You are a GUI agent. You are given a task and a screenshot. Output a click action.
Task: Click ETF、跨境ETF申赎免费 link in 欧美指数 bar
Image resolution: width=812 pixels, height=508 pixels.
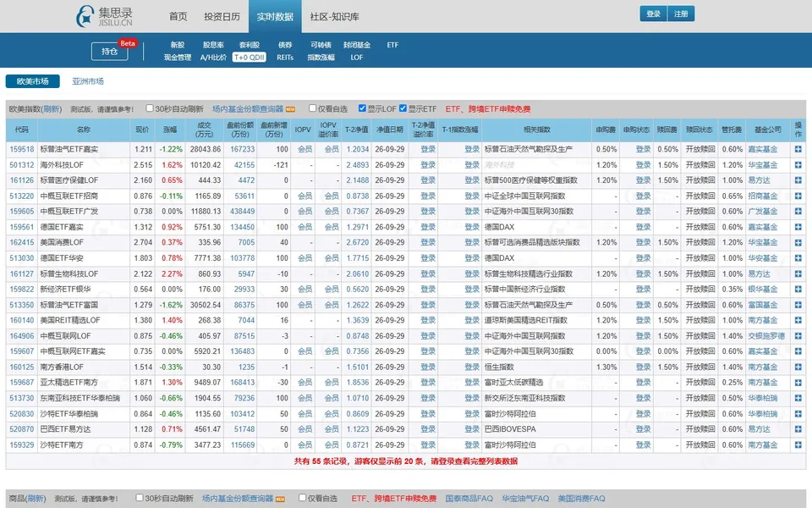point(488,109)
